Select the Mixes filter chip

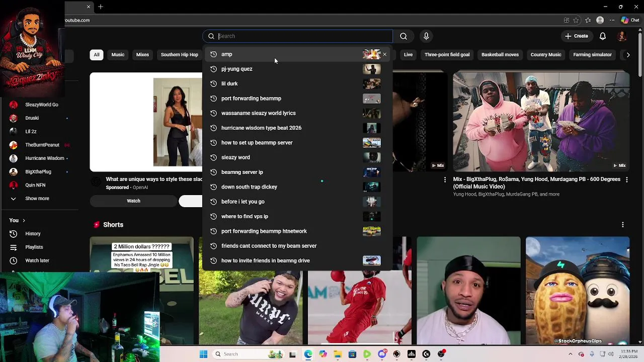pyautogui.click(x=142, y=55)
